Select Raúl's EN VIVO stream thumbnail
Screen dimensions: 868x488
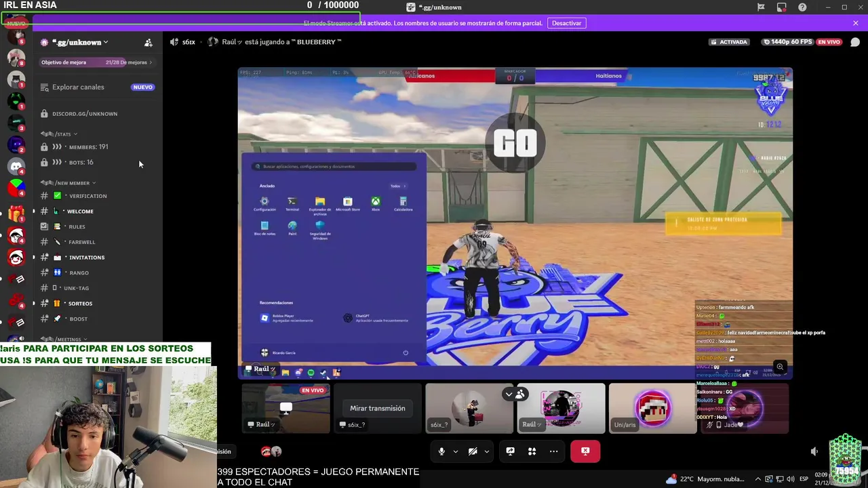(286, 408)
